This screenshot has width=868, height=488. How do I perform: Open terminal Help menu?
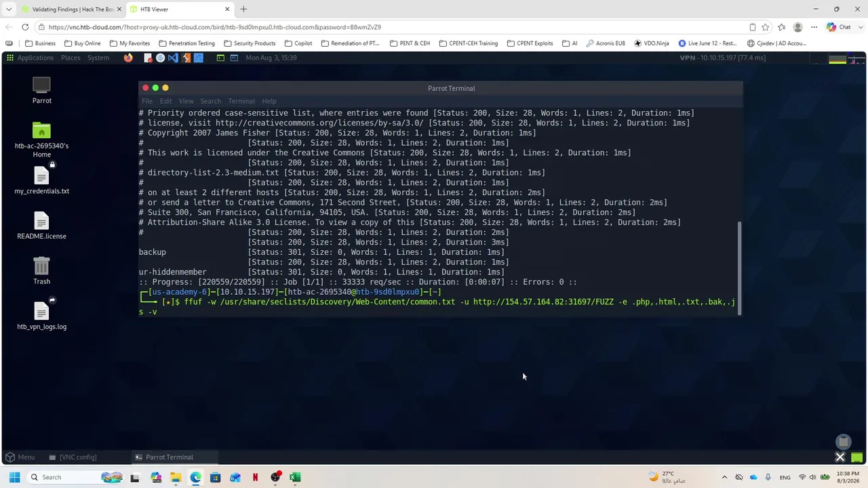tap(269, 101)
